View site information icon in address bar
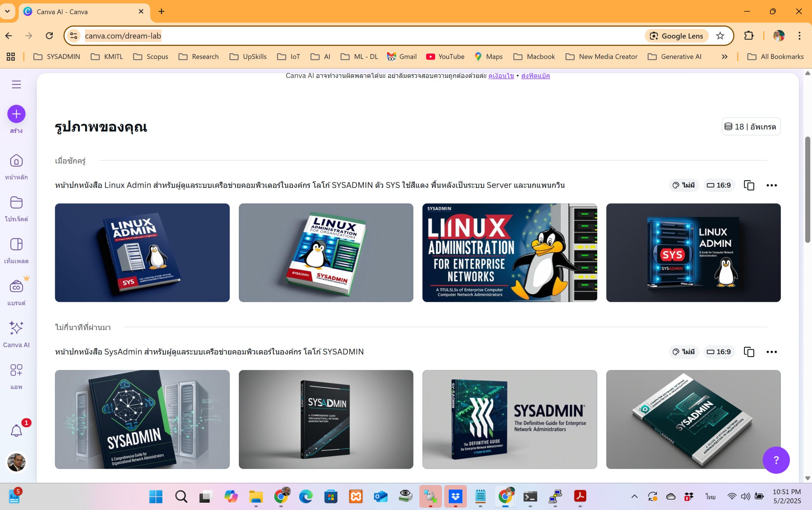The height and width of the screenshot is (510, 812). click(74, 36)
